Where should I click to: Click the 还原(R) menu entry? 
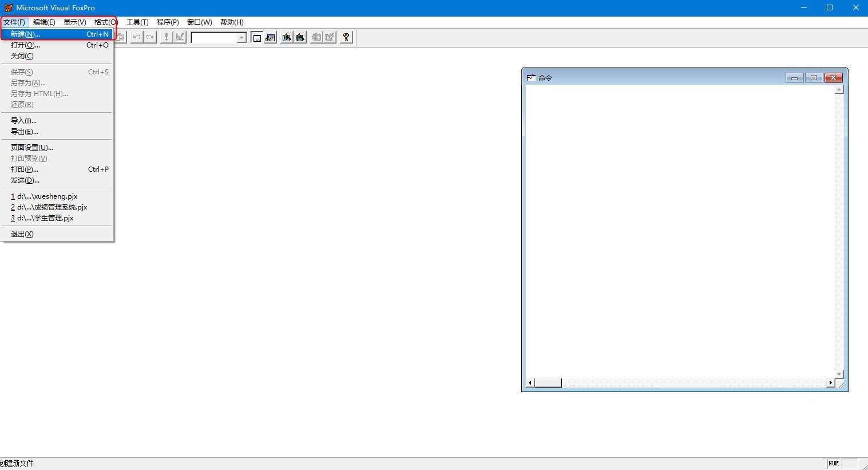coord(57,105)
